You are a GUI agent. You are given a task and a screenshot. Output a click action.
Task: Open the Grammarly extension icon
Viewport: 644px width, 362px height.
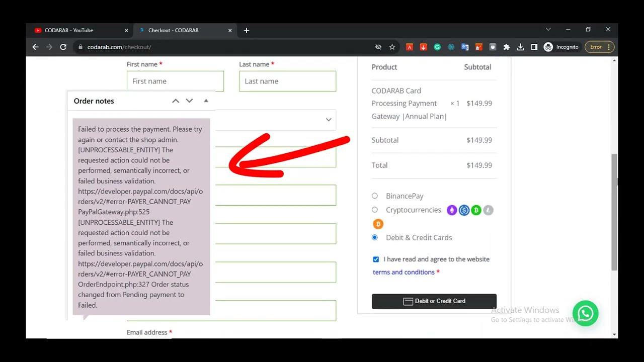pos(437,47)
